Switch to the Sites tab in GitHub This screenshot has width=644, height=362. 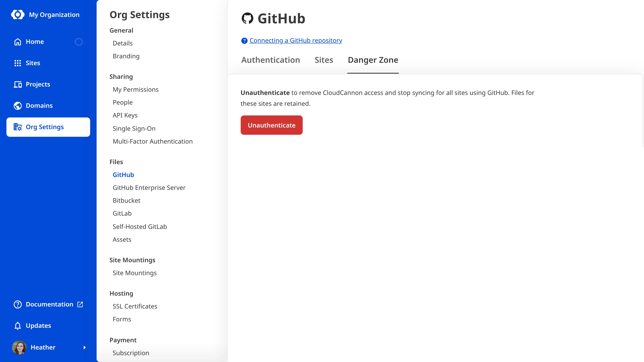[x=324, y=60]
